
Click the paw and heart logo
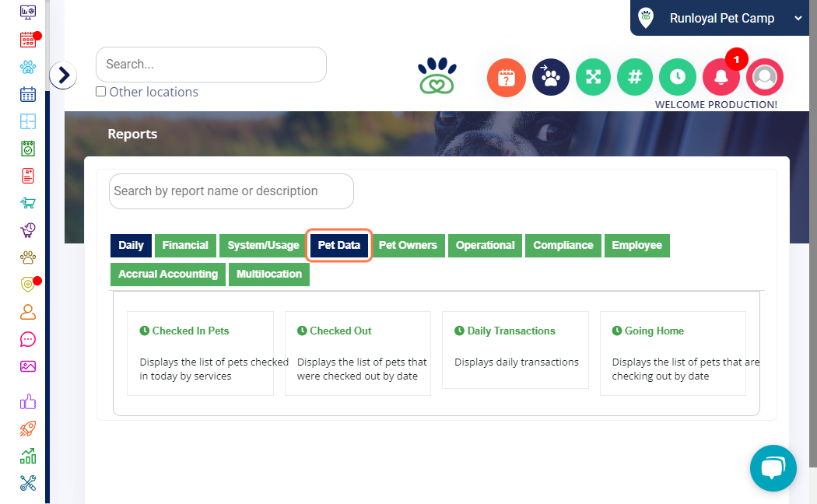[437, 75]
